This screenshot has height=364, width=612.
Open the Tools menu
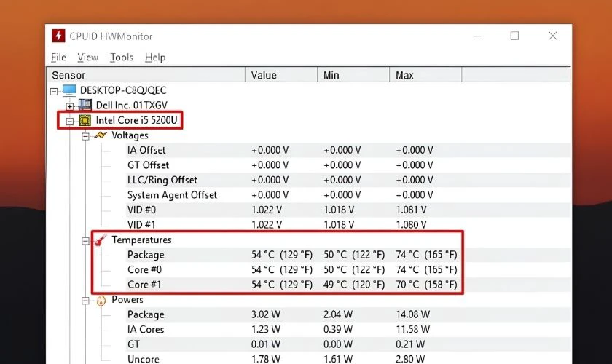[122, 58]
